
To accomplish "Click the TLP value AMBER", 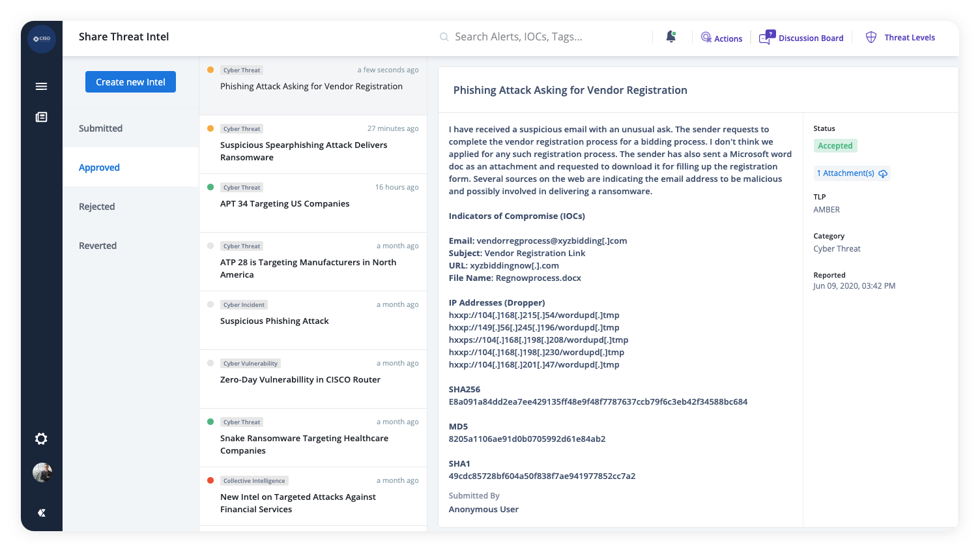I will 827,210.
